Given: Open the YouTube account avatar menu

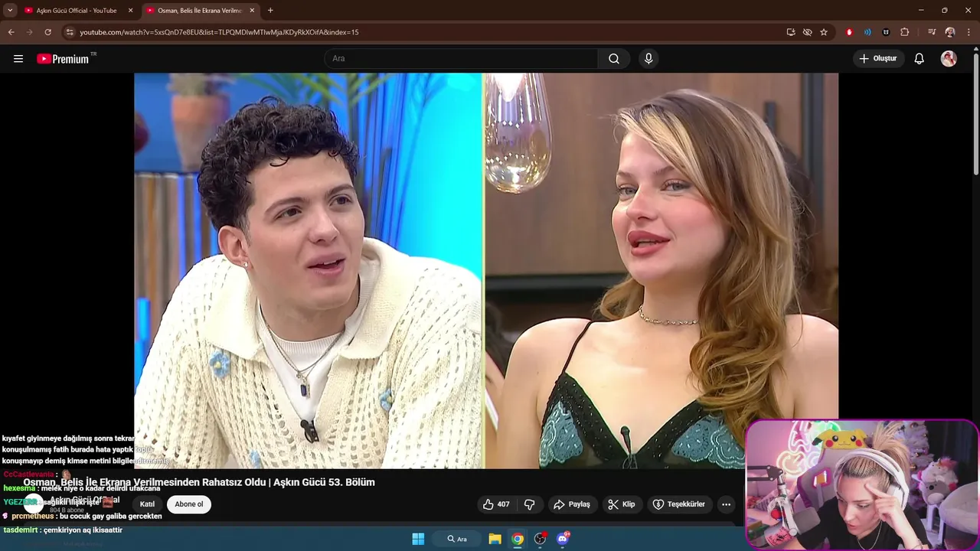Looking at the screenshot, I should coord(949,59).
